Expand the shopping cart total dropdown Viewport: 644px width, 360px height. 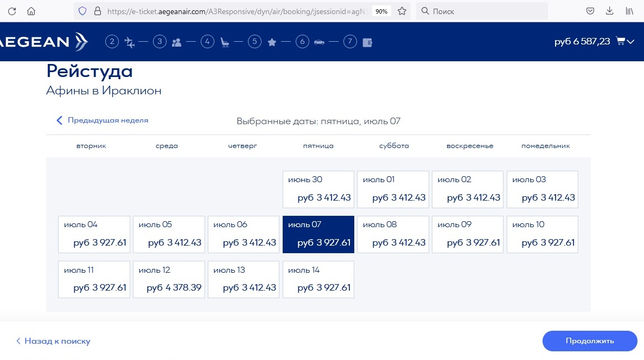625,41
